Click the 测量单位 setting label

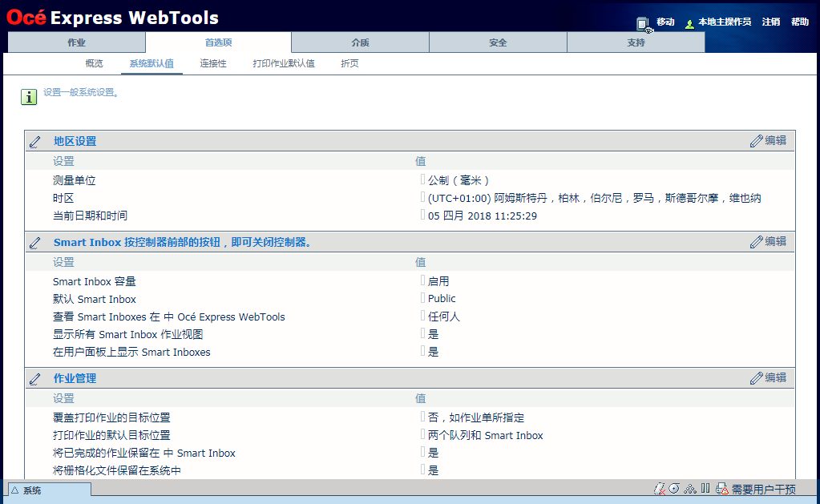click(x=75, y=180)
